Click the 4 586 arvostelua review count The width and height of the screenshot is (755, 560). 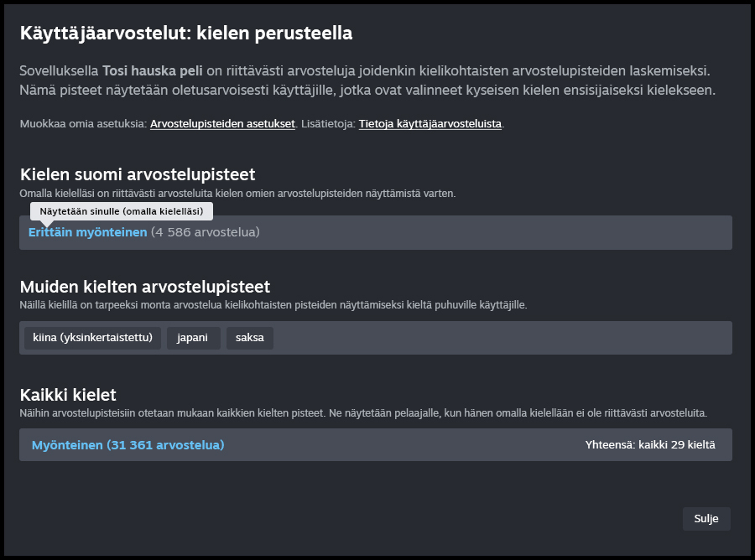tap(206, 232)
